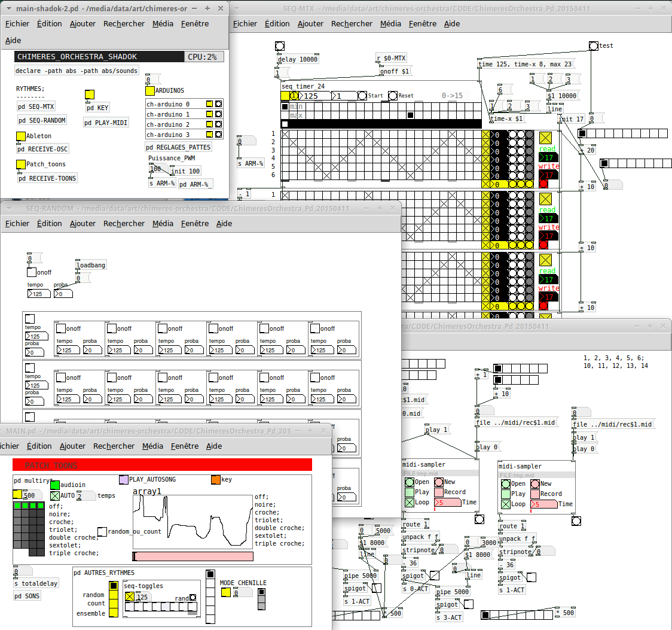
Task: Open Fenêtre menu in SEQ-RANDOM window
Action: [x=194, y=223]
